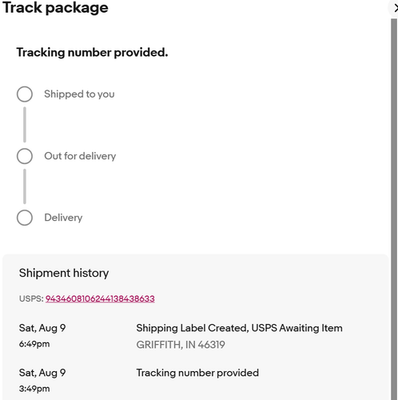
Task: Click the Tracking number provided history entry
Action: pyautogui.click(x=197, y=373)
